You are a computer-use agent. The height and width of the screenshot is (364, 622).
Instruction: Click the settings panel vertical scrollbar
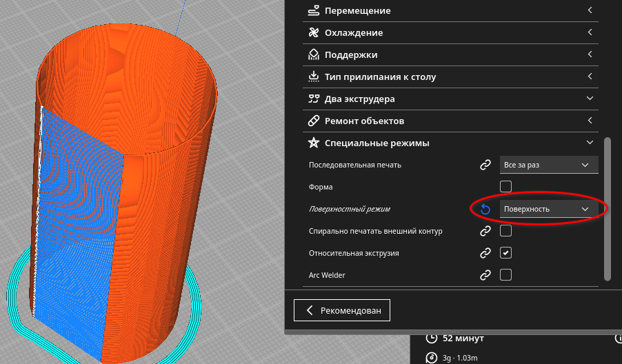607,208
